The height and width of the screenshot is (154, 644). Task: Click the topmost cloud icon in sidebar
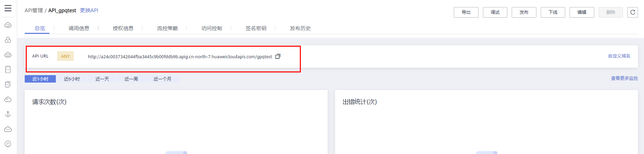pyautogui.click(x=8, y=25)
